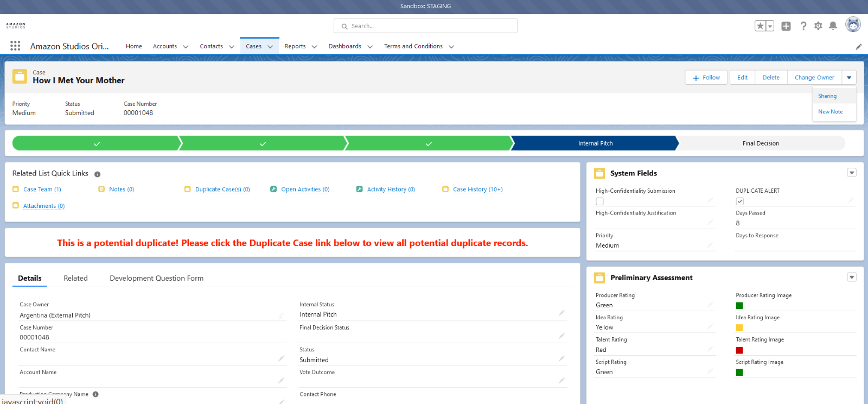The image size is (868, 404).
Task: Go to the Home tab
Action: point(134,46)
